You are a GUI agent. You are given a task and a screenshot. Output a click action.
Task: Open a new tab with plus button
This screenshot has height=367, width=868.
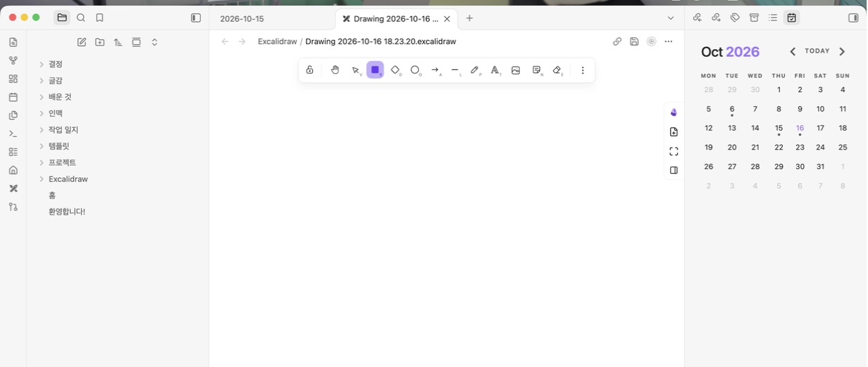click(x=469, y=18)
